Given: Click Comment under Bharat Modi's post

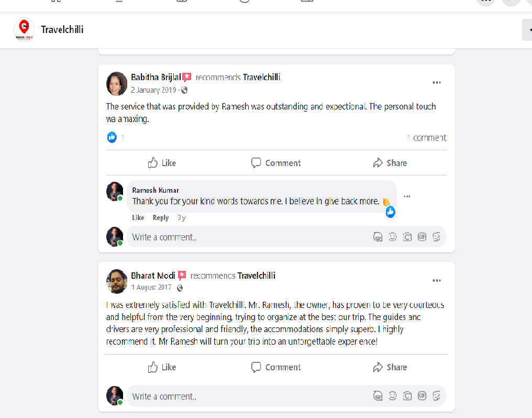Looking at the screenshot, I should (x=275, y=367).
